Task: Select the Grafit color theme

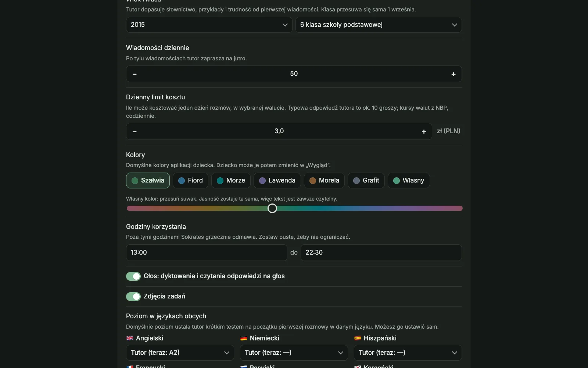Action: pos(366,180)
